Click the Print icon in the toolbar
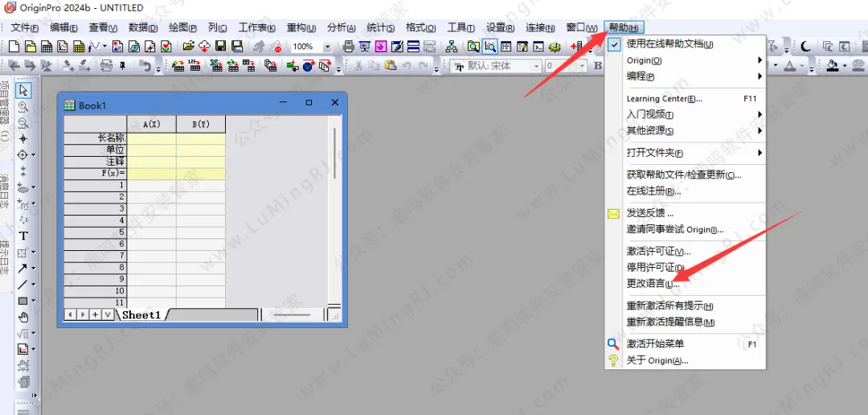868x415 pixels. tap(348, 47)
